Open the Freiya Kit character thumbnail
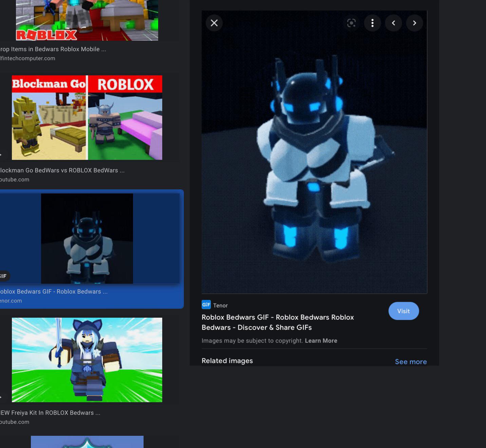The image size is (486, 448). [x=87, y=360]
